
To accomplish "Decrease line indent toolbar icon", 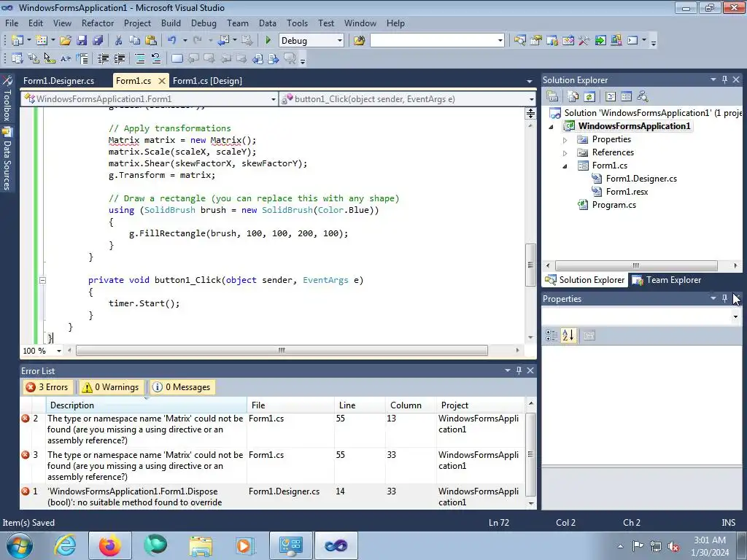I will pos(103,58).
